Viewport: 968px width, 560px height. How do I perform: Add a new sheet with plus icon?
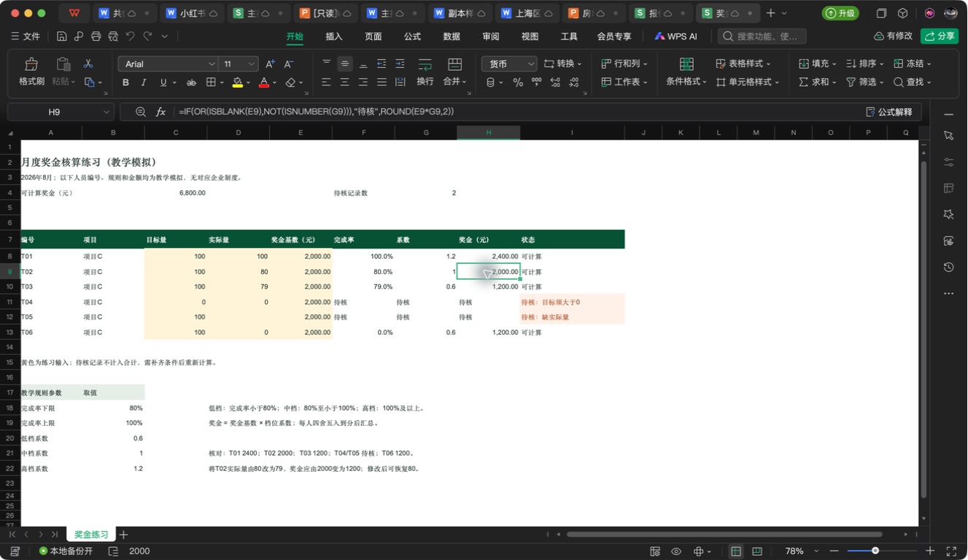pos(123,534)
